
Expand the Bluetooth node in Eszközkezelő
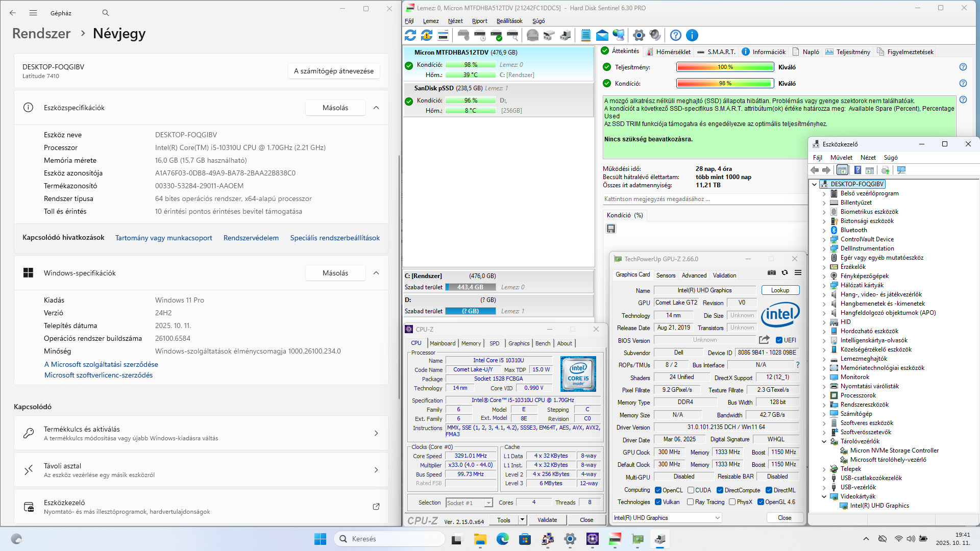coord(824,231)
